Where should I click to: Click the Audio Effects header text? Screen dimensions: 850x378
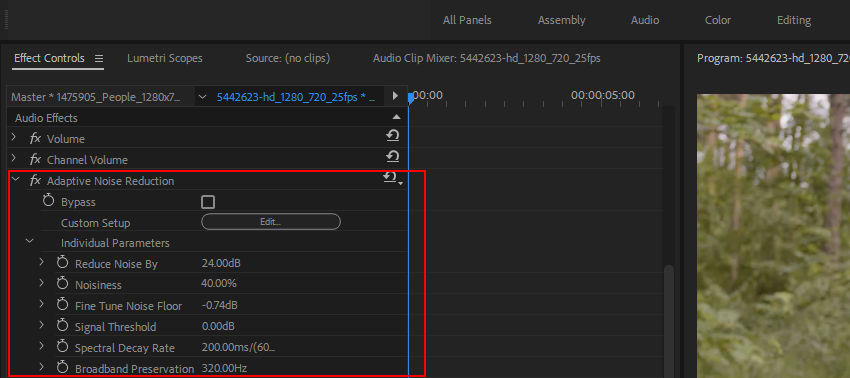pyautogui.click(x=46, y=118)
